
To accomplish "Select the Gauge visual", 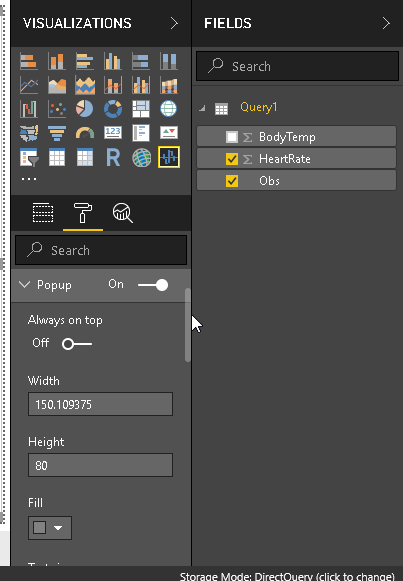I will [85, 133].
